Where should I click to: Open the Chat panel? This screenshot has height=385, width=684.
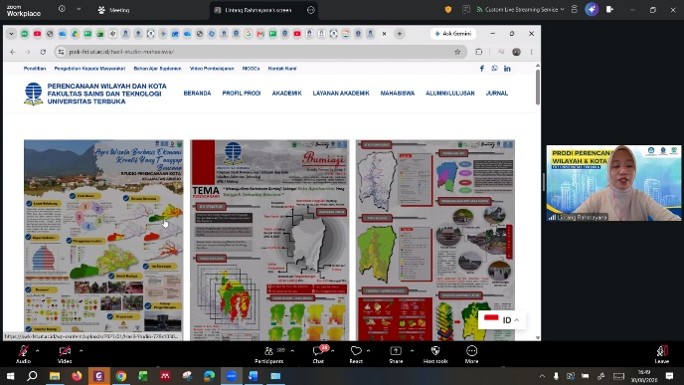point(318,354)
